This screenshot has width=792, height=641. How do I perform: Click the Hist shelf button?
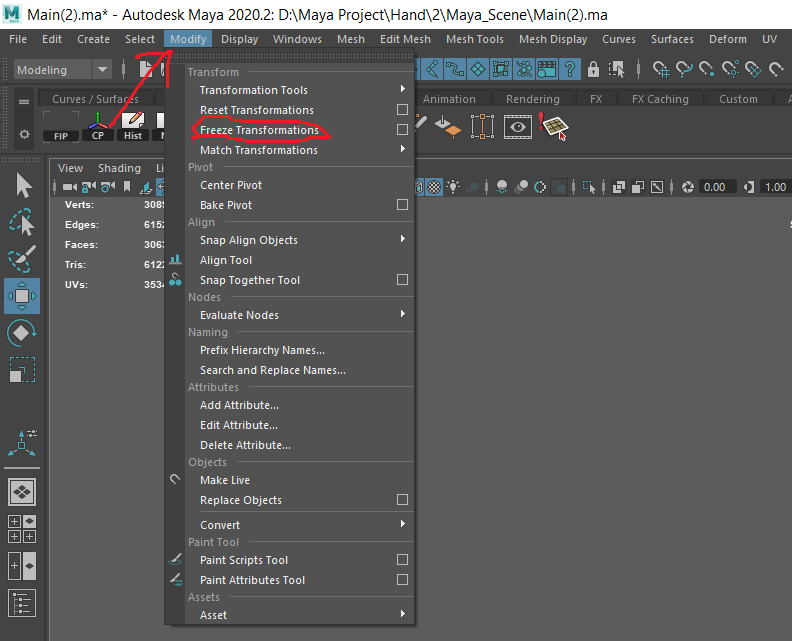(x=133, y=126)
